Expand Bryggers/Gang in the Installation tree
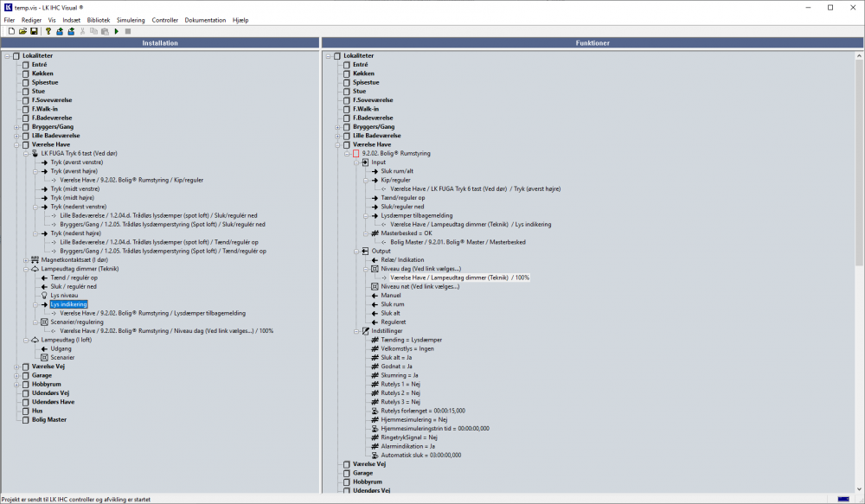 (16, 127)
